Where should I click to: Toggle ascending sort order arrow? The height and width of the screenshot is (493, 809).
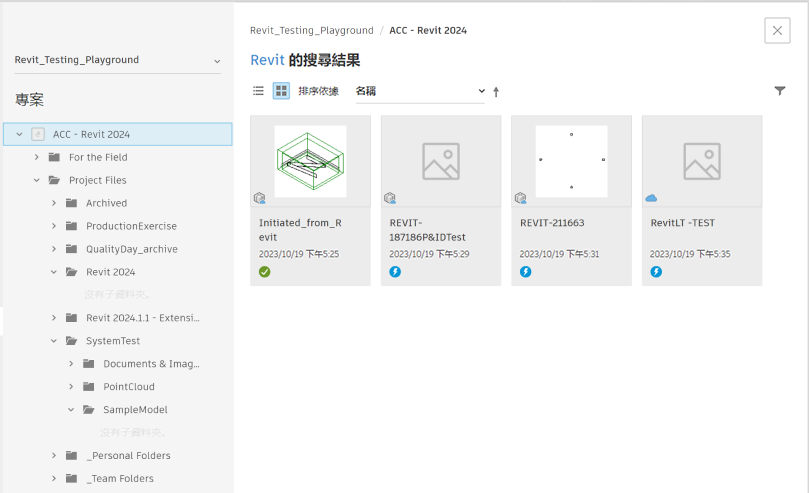(496, 92)
